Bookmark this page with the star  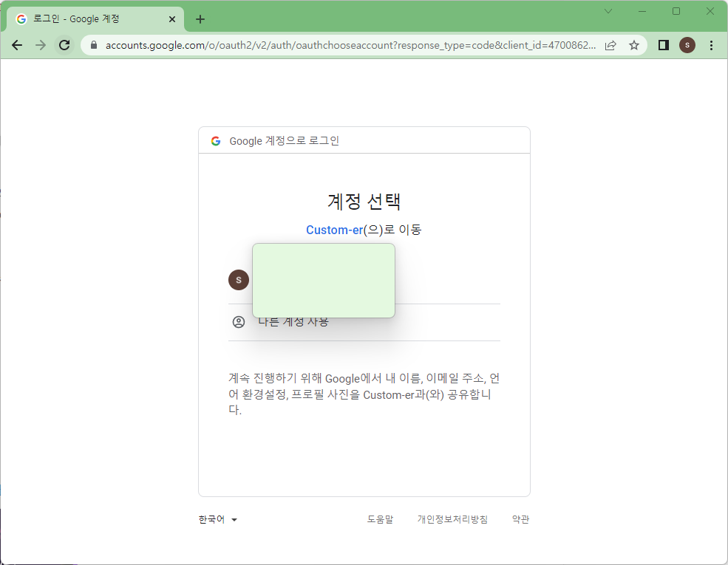633,45
